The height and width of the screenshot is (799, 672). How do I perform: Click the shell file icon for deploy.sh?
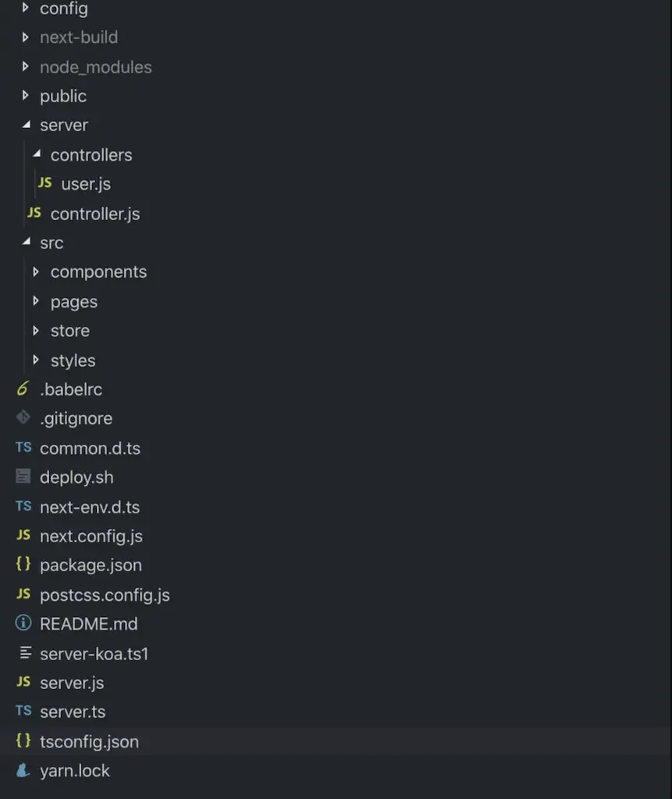[x=23, y=477]
